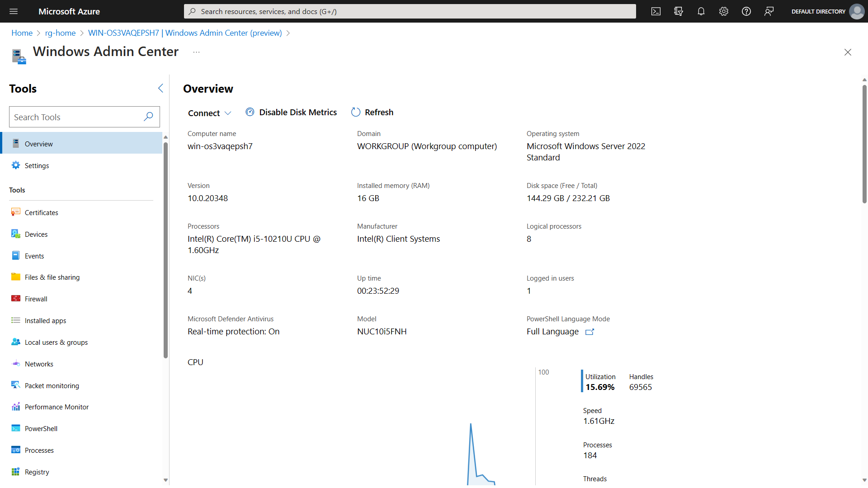
Task: Click the Full Language link
Action: (552, 332)
